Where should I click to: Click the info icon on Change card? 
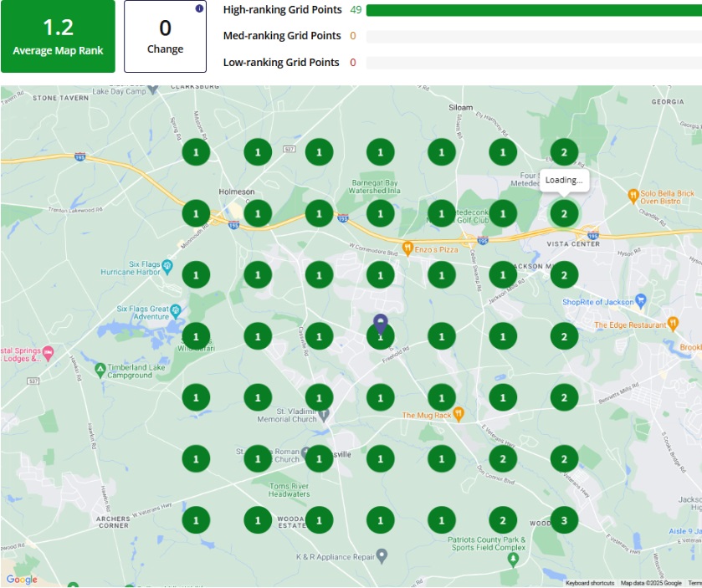[199, 8]
